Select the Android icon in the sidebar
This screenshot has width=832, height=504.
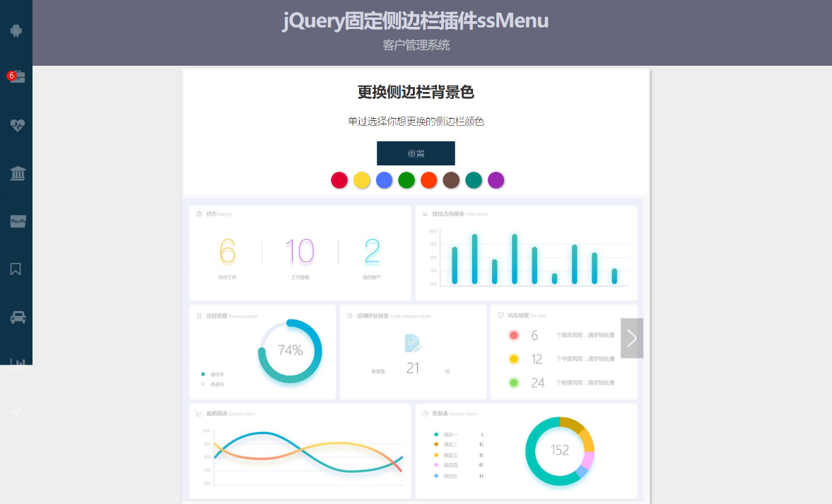[16, 32]
